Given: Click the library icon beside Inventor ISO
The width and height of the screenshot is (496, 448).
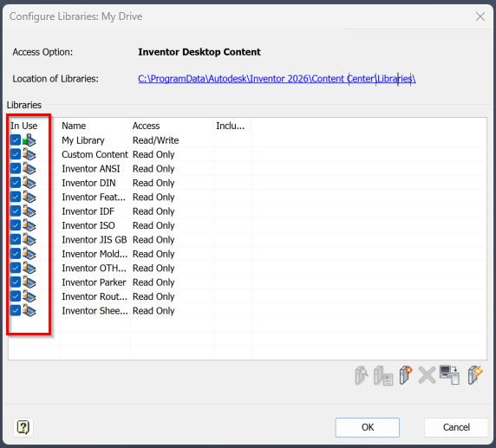Looking at the screenshot, I should (29, 225).
